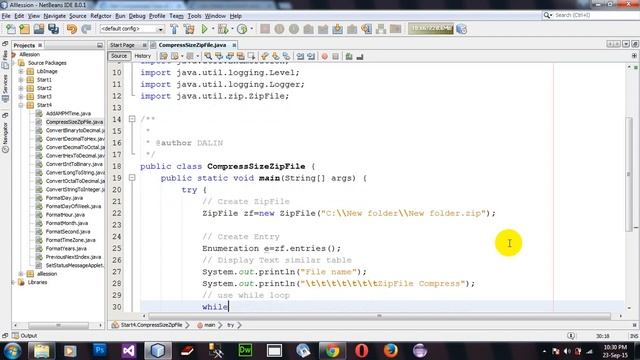The image size is (640, 360).
Task: Click the Build Project hammer icon
Action: (174, 29)
